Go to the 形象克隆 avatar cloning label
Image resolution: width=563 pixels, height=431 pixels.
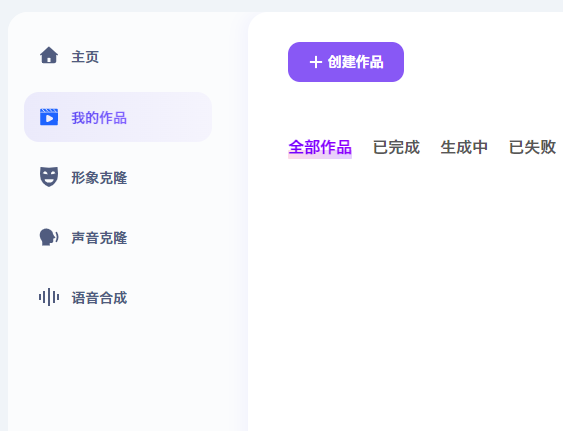(x=99, y=178)
